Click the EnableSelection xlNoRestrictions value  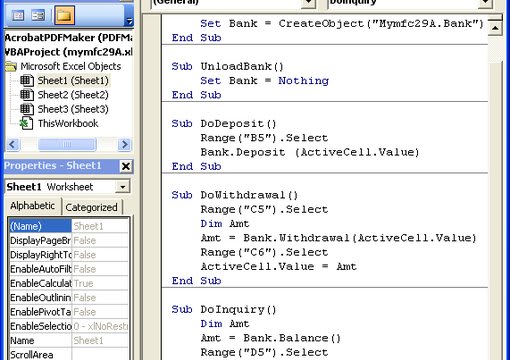[100, 327]
